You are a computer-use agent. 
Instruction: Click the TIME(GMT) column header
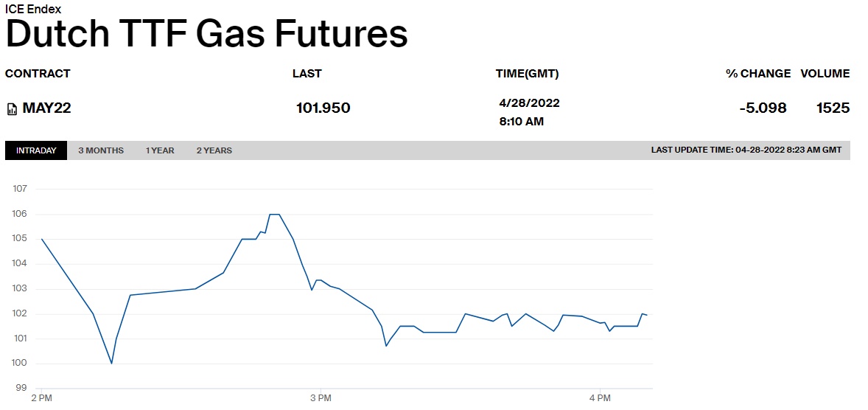click(527, 74)
